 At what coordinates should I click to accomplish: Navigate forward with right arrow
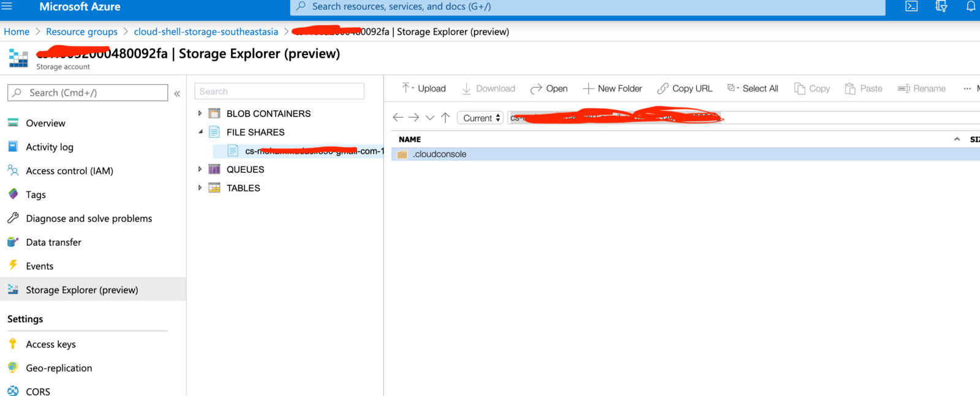click(414, 117)
